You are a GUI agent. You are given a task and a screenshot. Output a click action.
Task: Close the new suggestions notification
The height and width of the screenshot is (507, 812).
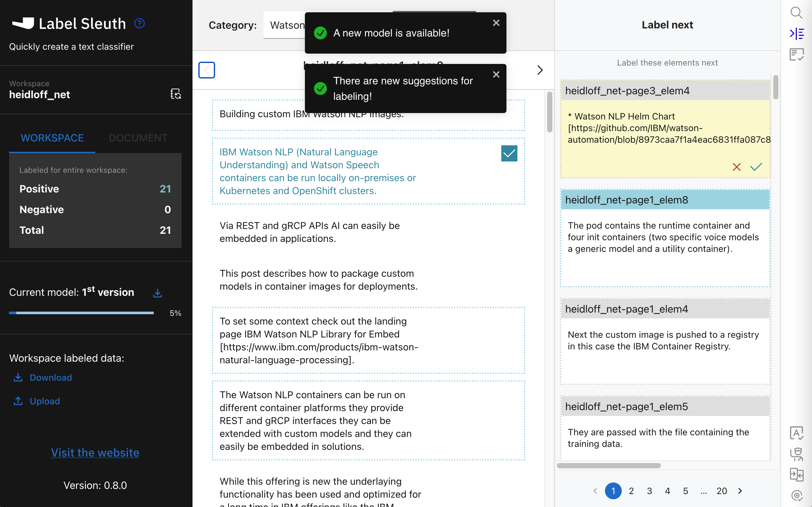click(496, 75)
